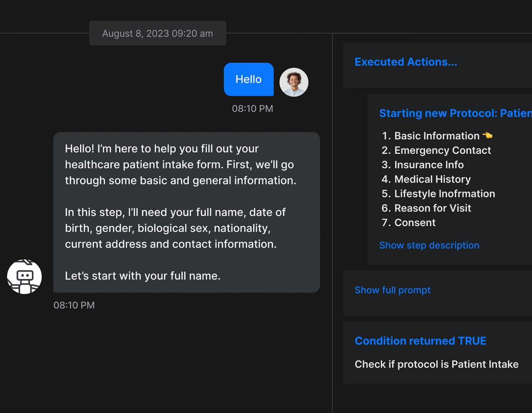Screen dimensions: 532x413
Task: Open the Show full prompt link
Action: click(x=392, y=290)
